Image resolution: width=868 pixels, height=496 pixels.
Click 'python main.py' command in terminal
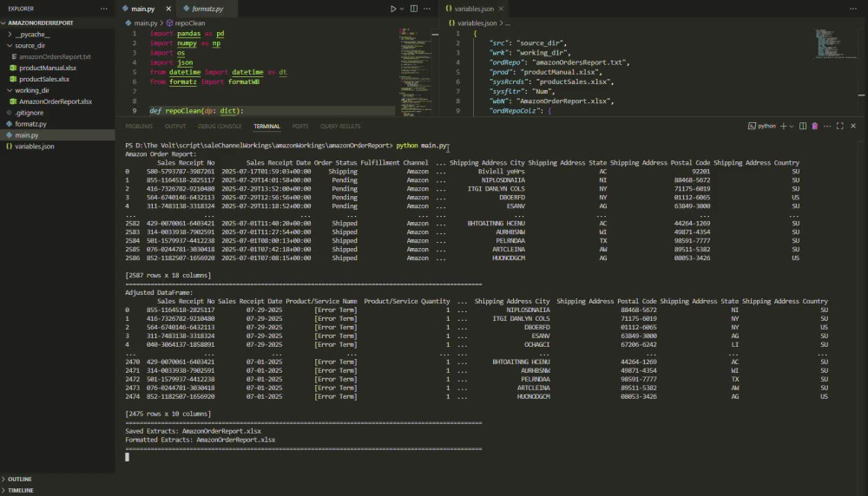[421, 146]
